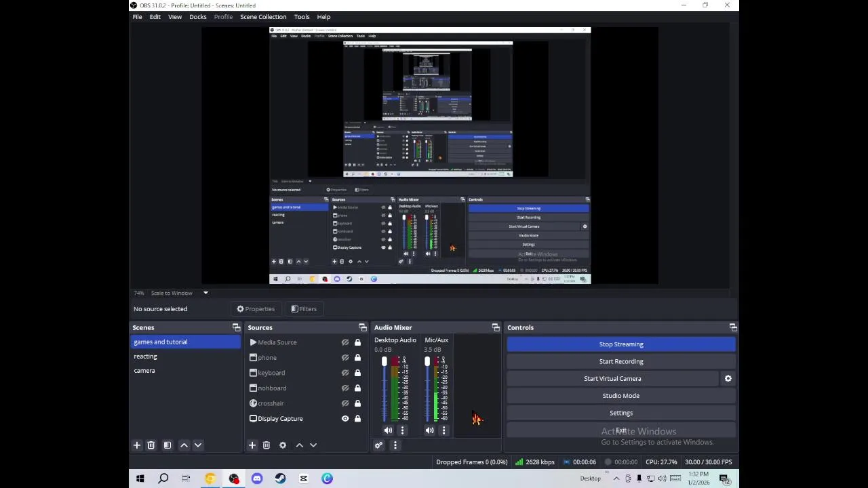Open taskbar Search
This screenshot has height=488, width=868.
pyautogui.click(x=163, y=479)
